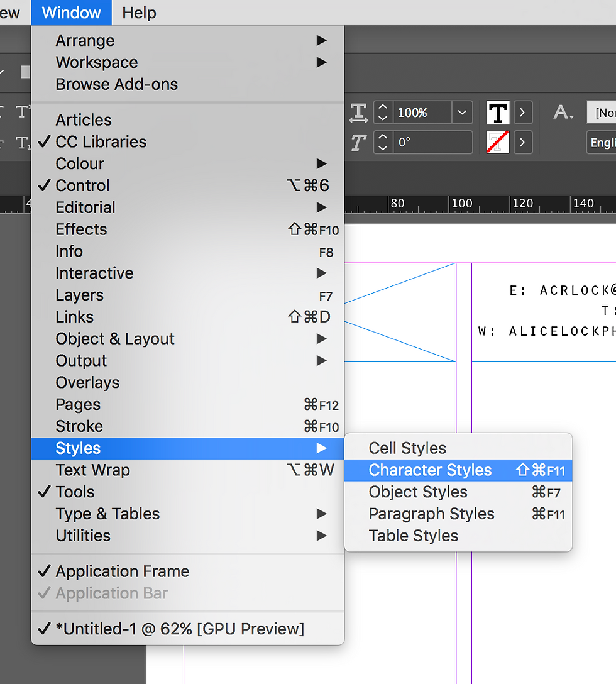Edit the 0° skew angle field

pyautogui.click(x=432, y=142)
